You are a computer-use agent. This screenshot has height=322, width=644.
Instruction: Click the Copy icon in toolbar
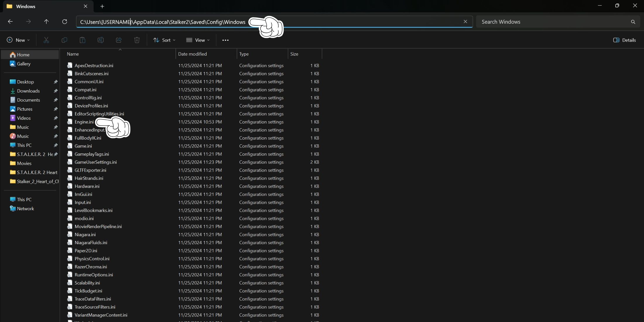(64, 40)
